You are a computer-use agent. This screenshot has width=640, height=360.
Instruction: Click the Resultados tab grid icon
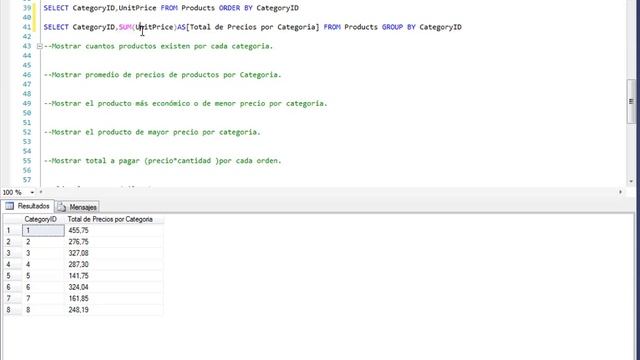9,206
